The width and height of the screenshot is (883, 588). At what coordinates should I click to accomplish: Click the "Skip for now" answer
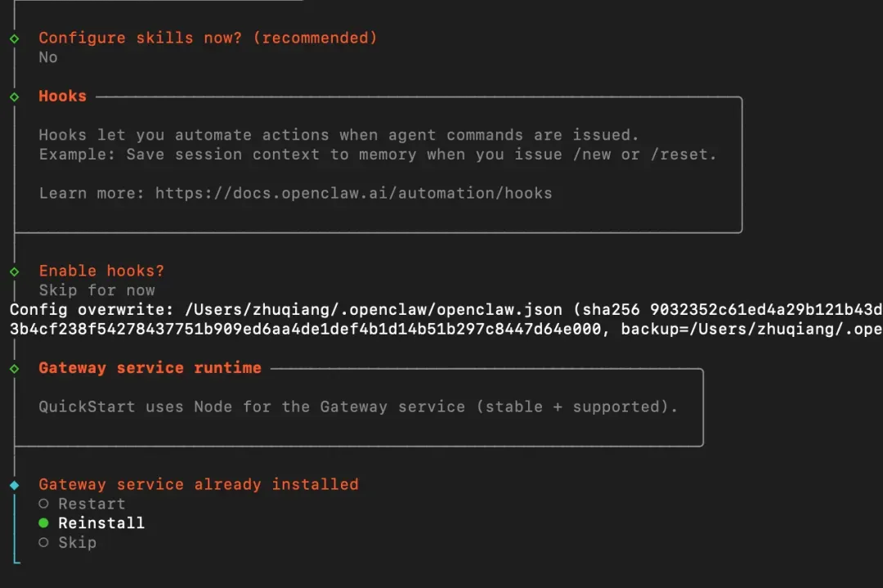96,290
